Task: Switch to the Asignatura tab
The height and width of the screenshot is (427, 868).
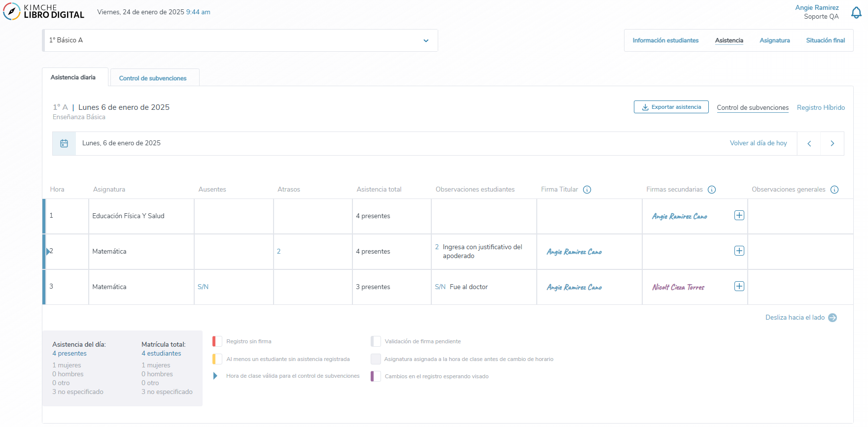Action: [774, 40]
